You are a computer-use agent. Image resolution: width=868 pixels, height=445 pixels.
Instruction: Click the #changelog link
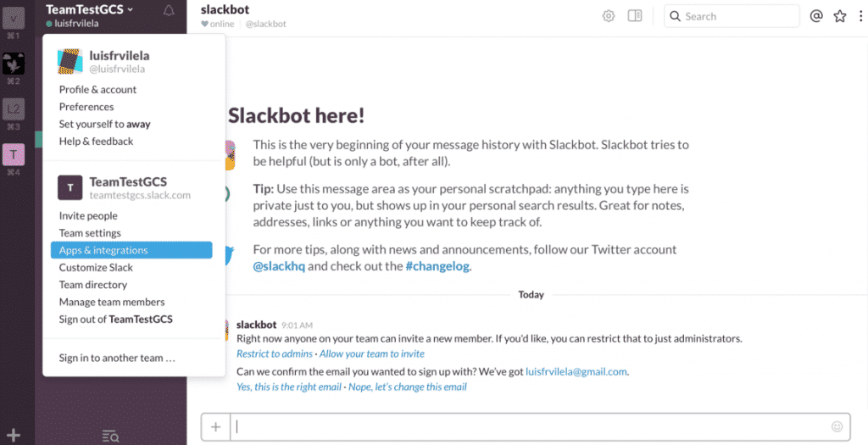[x=437, y=266]
